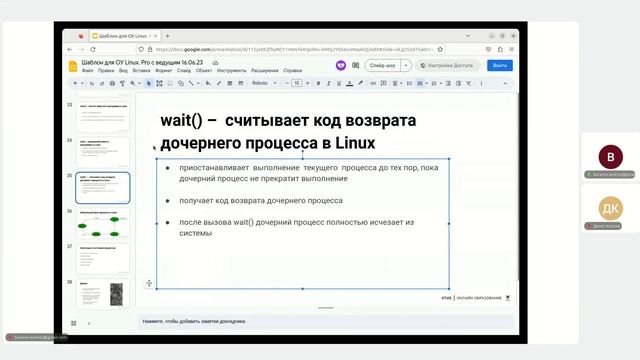Image resolution: width=640 pixels, height=360 pixels.
Task: Click the purple round extension icon
Action: click(341, 65)
